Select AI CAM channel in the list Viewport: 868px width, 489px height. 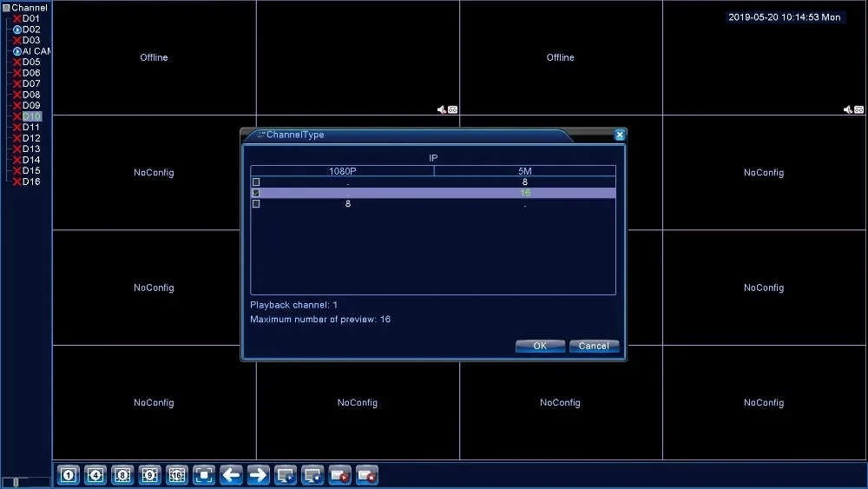[x=36, y=51]
